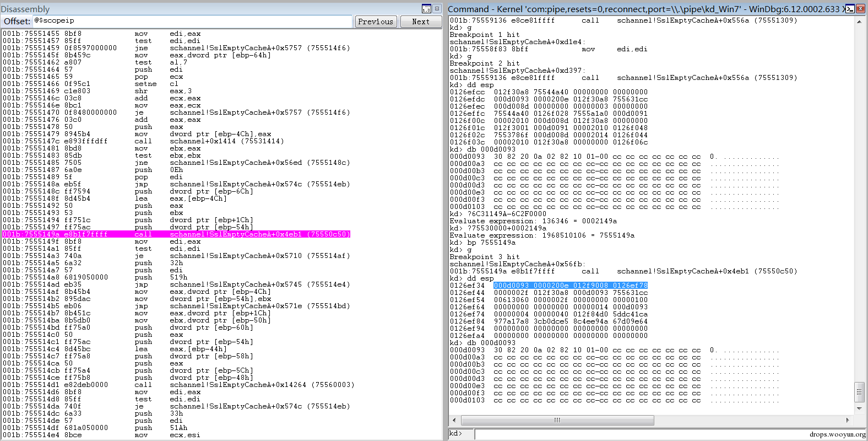
Task: Focus the Offset @$scopeip field
Action: (x=192, y=21)
